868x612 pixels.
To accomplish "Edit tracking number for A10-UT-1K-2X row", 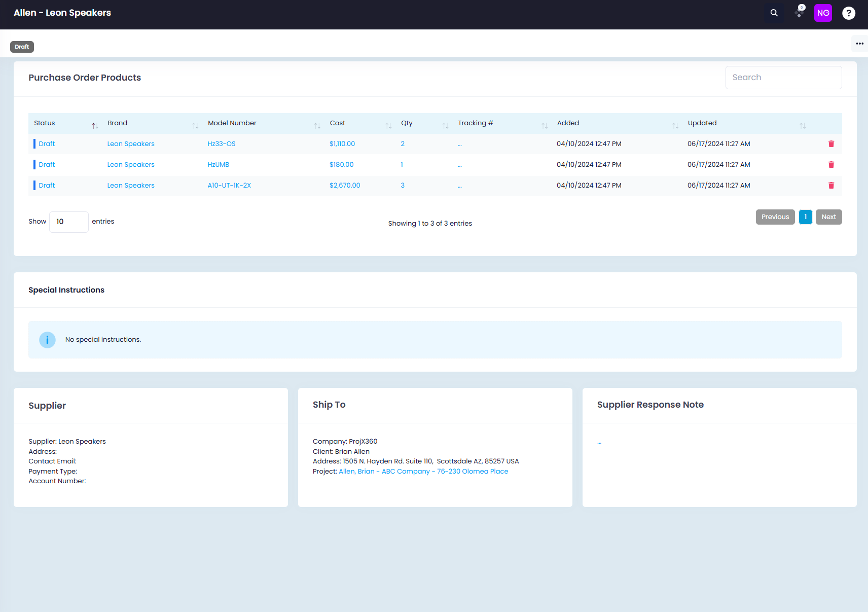I will [x=460, y=187].
